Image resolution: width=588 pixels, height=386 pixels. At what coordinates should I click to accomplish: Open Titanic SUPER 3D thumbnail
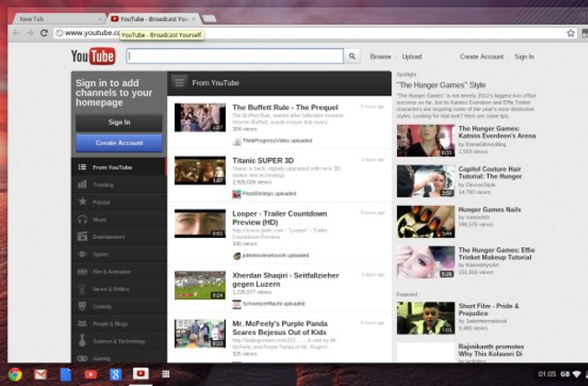pos(200,170)
